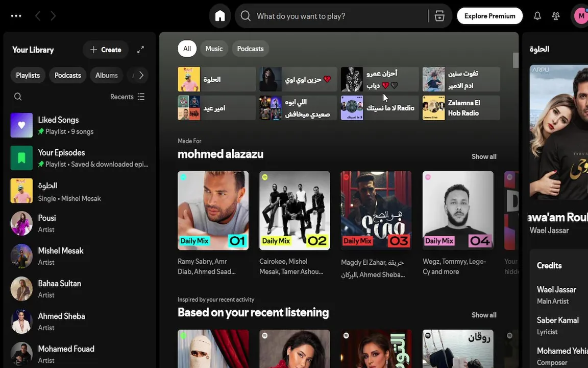Open the mohmed alazazu heading link
Image resolution: width=588 pixels, height=368 pixels.
[220, 154]
